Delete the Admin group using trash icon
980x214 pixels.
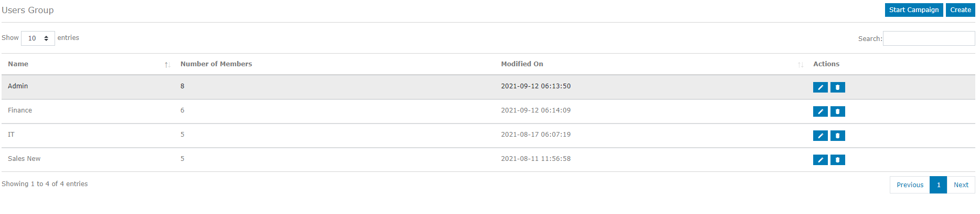(837, 87)
